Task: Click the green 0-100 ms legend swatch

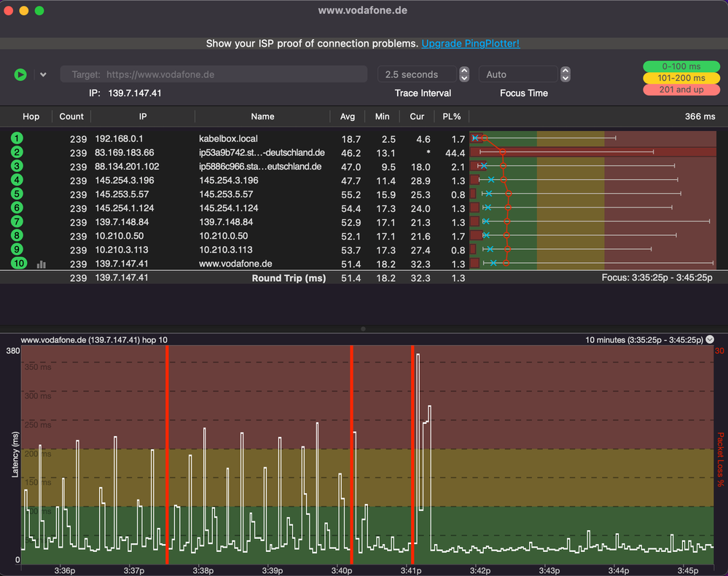Action: point(681,66)
